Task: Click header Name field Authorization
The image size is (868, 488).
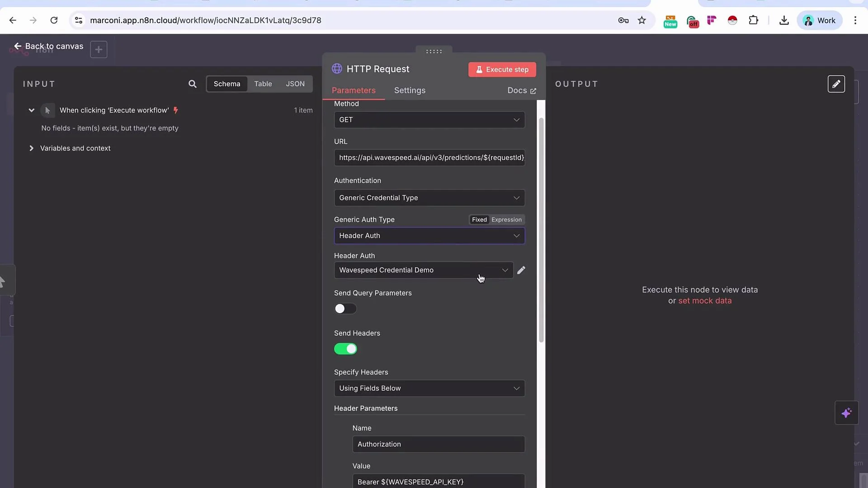Action: pyautogui.click(x=439, y=444)
